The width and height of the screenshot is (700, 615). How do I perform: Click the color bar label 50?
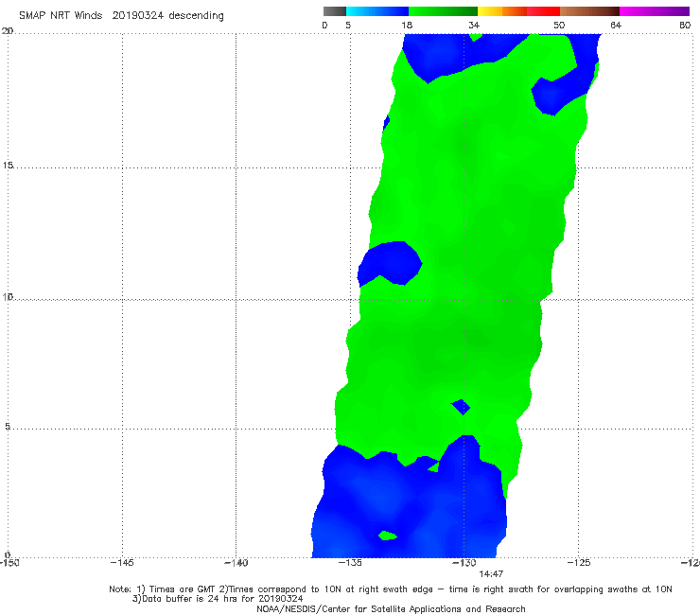(x=559, y=26)
